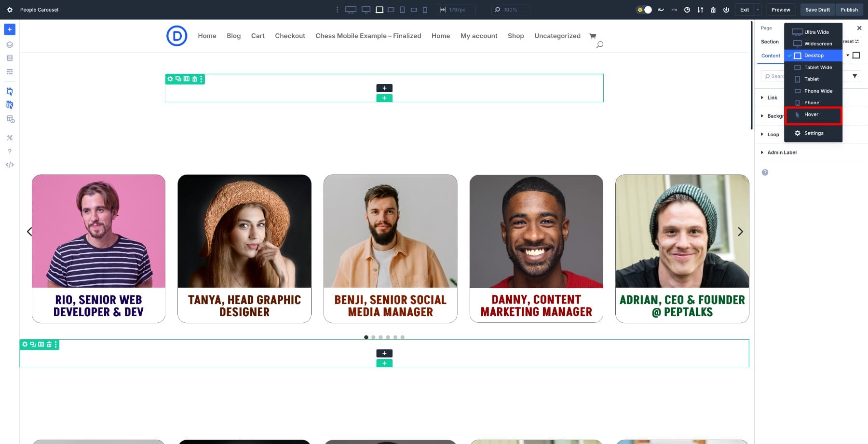Show the previous carousel slide
Viewport: 868px width, 444px height.
click(x=29, y=232)
